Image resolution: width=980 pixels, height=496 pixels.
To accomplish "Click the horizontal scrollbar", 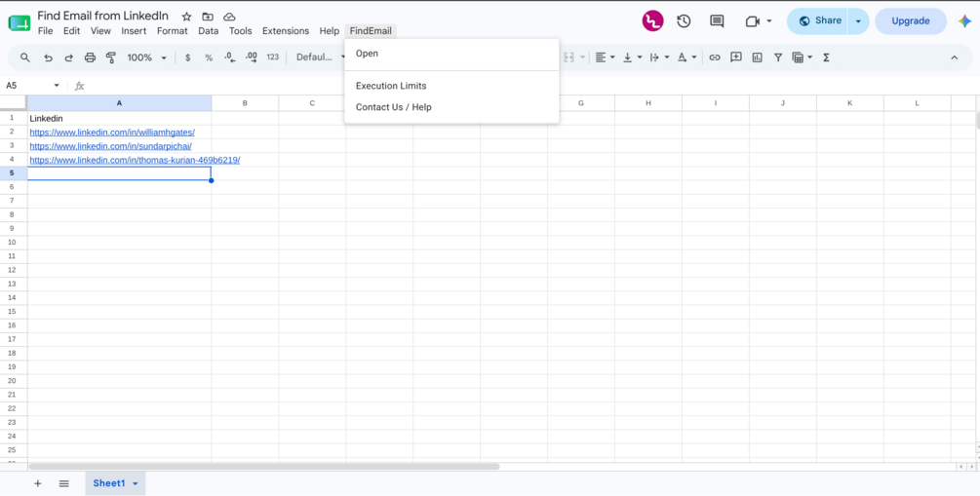I will point(263,467).
